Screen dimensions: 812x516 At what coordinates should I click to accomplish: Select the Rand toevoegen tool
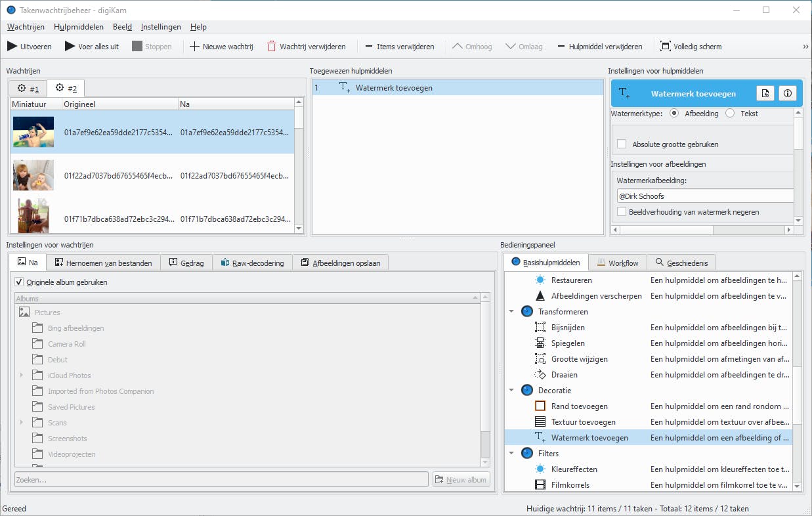(579, 406)
